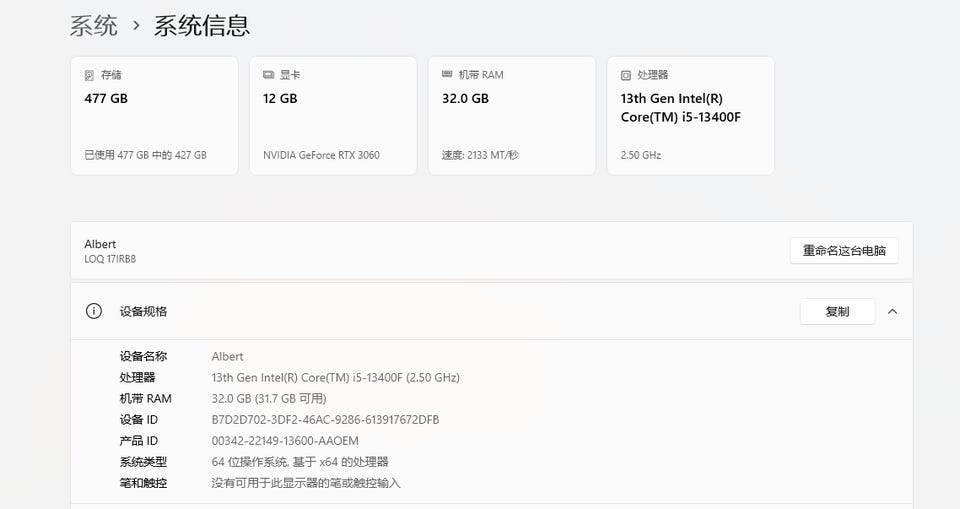Viewport: 960px width, 509px height.
Task: Click the processor icon beside 处理器
Action: [x=626, y=75]
